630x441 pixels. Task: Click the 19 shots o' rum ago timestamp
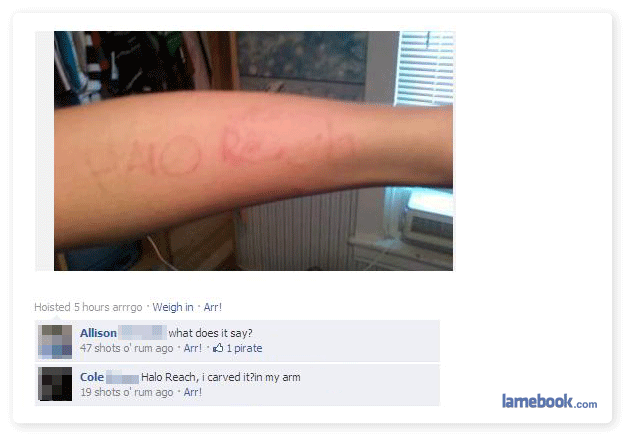(x=127, y=392)
